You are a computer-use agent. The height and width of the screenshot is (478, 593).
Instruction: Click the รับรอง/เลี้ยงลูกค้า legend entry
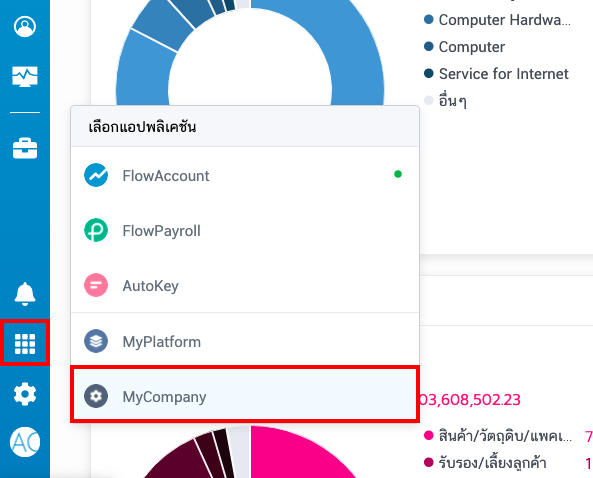coord(485,462)
